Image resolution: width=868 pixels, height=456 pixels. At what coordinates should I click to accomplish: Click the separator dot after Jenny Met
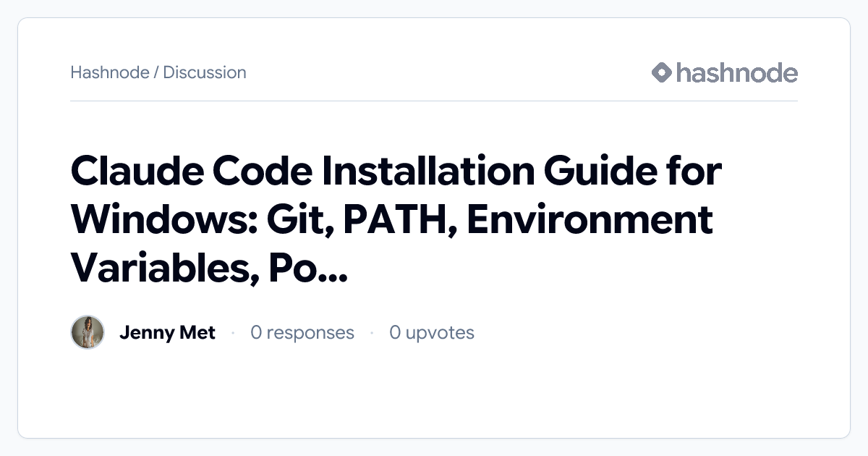(233, 332)
